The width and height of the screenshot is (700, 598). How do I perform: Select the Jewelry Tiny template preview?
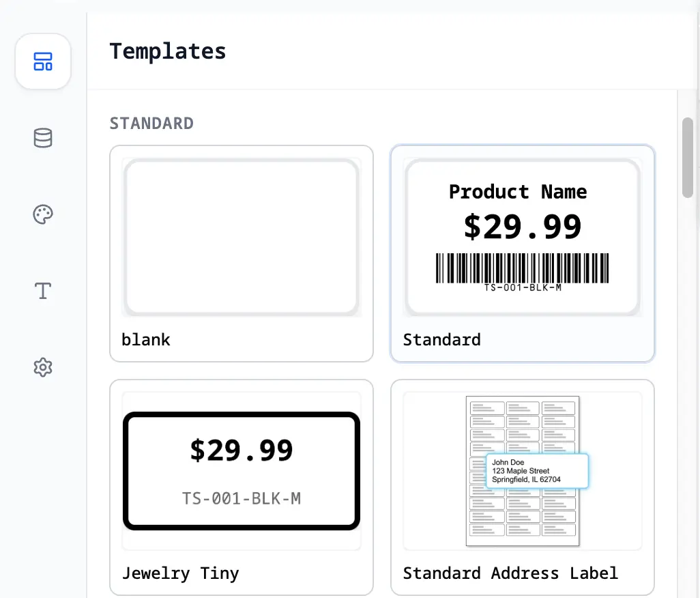pyautogui.click(x=242, y=471)
